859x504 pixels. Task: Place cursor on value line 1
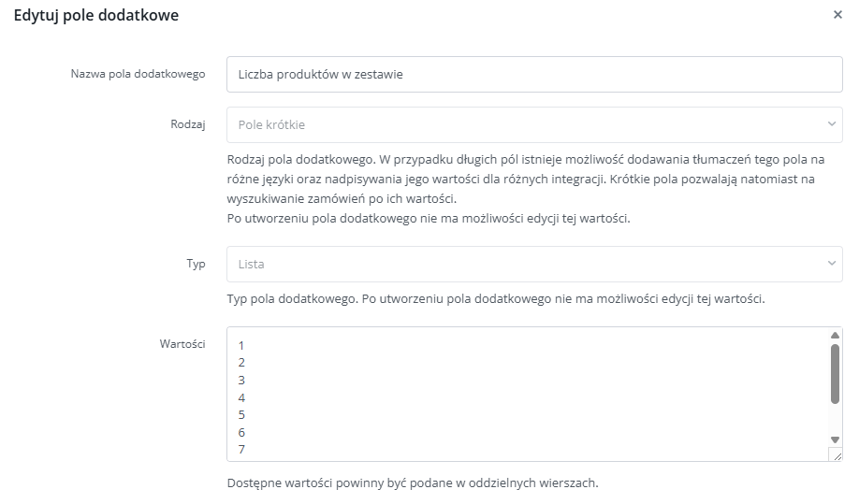[241, 346]
